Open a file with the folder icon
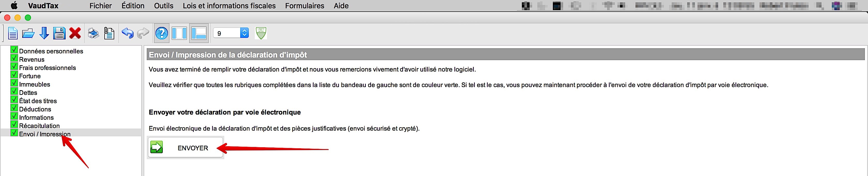This screenshot has height=176, width=868. pyautogui.click(x=28, y=33)
